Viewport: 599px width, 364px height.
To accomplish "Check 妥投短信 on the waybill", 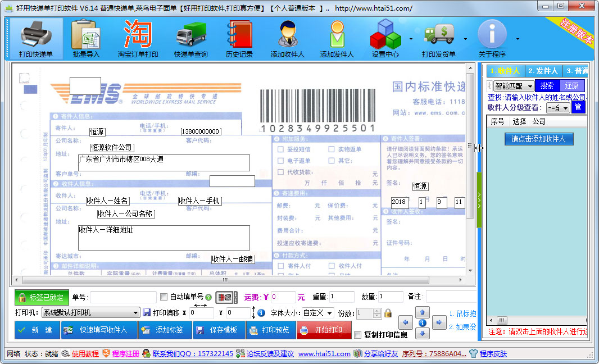I will tap(280, 149).
